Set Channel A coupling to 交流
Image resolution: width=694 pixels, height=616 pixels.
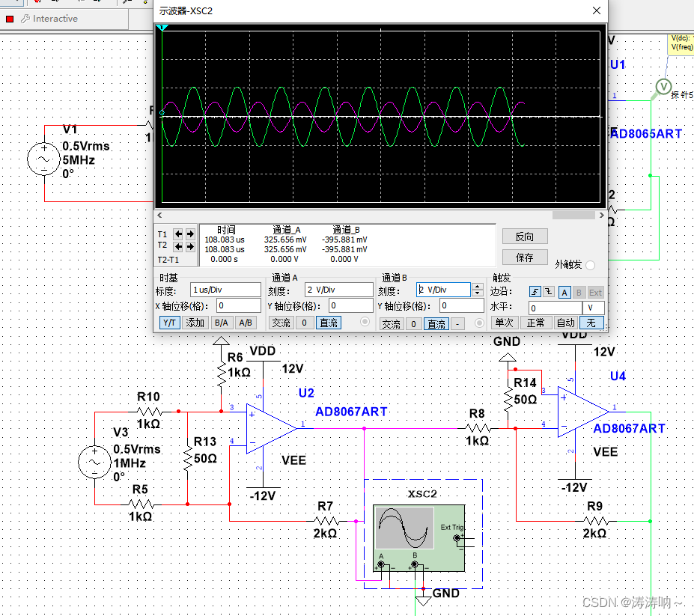click(281, 323)
